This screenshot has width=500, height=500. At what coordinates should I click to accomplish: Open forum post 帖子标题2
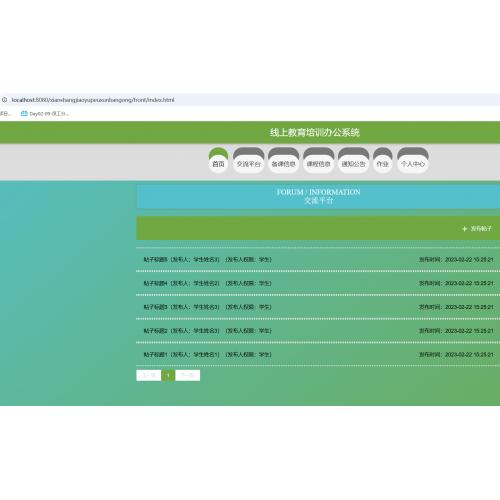tap(318, 331)
